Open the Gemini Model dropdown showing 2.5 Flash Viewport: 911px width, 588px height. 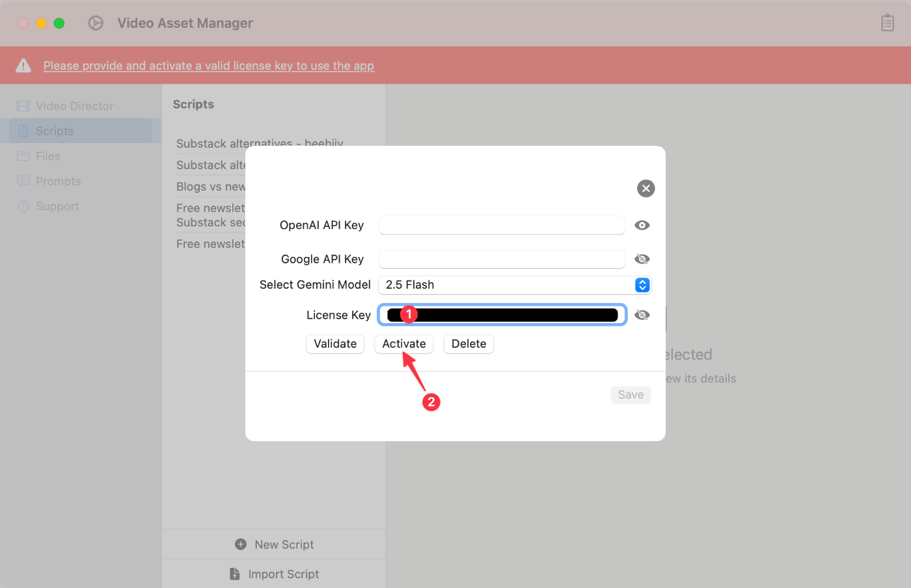(642, 285)
